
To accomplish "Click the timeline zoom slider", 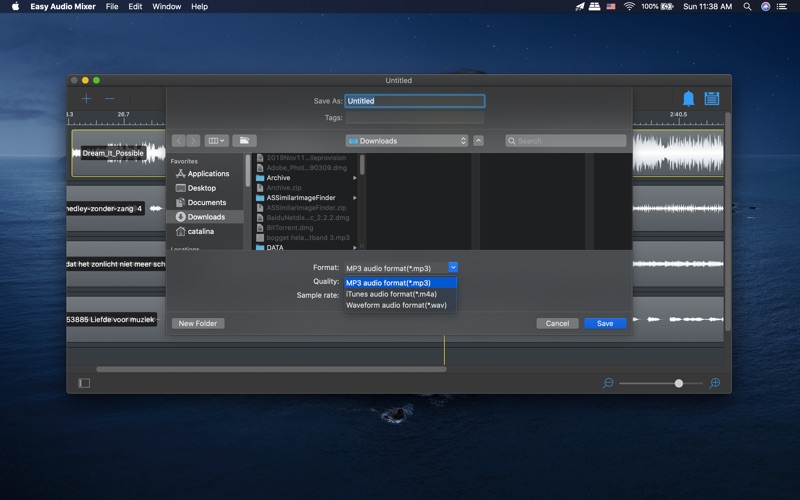I will [x=679, y=383].
